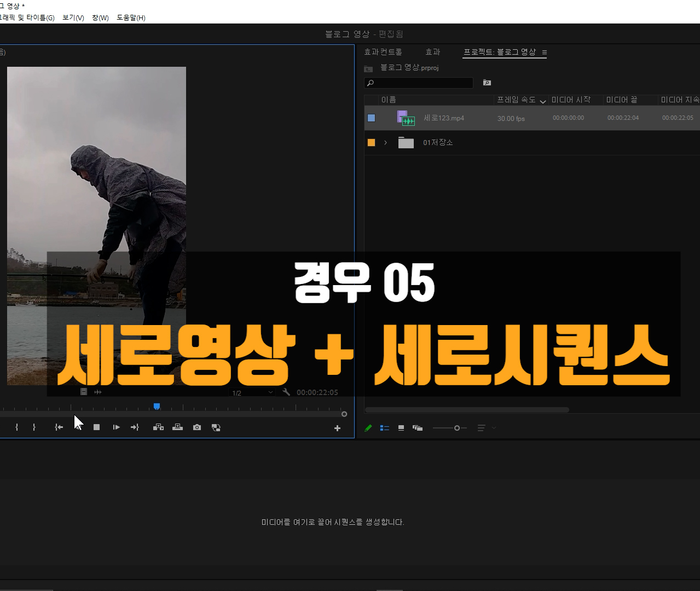Viewport: 700px width, 591px height.
Task: Click the Mark Out bracket button
Action: click(34, 427)
